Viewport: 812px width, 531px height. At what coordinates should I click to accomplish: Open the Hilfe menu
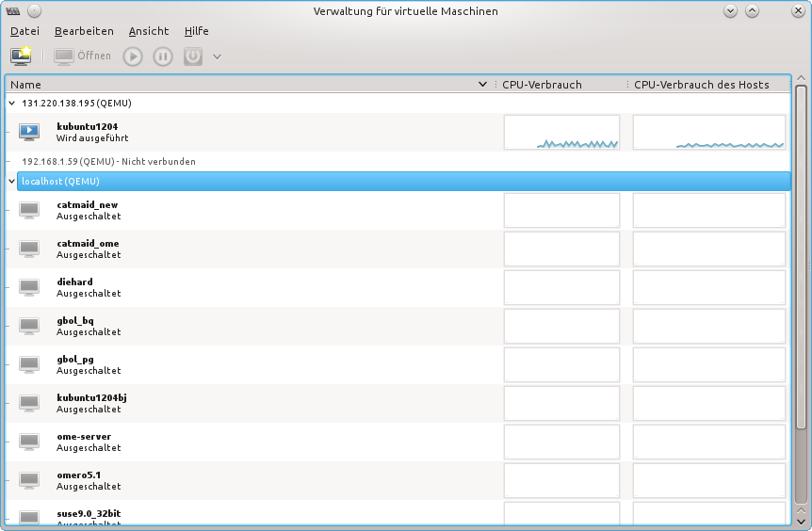(x=196, y=31)
